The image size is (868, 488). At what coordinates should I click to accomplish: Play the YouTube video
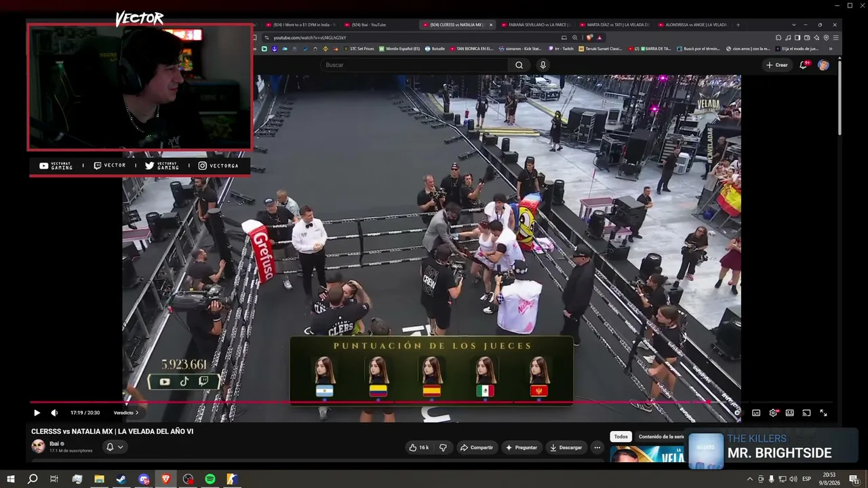[37, 413]
